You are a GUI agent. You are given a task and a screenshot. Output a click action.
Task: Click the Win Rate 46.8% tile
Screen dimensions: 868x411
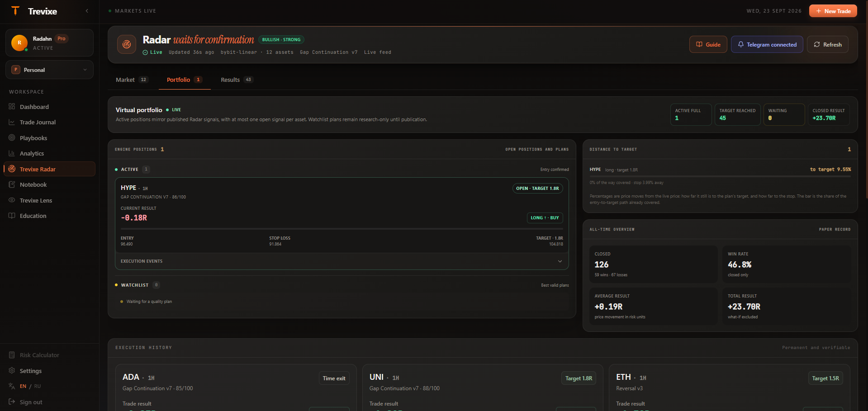click(787, 264)
